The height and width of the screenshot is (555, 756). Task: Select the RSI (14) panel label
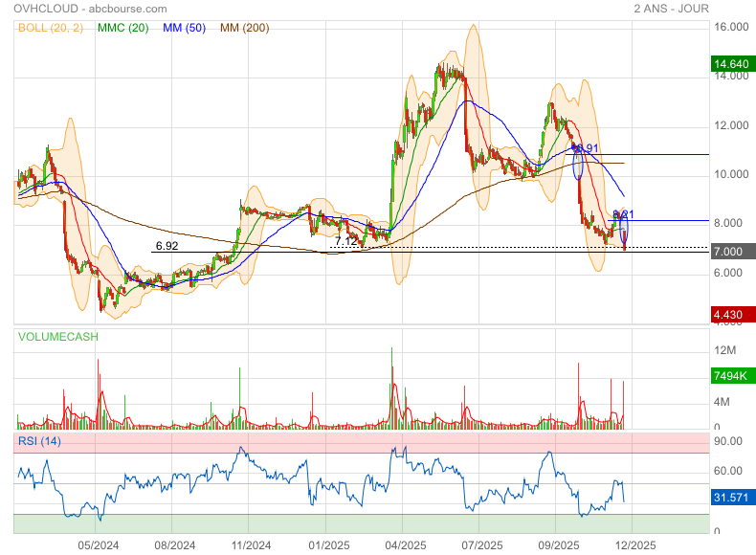pyautogui.click(x=39, y=440)
